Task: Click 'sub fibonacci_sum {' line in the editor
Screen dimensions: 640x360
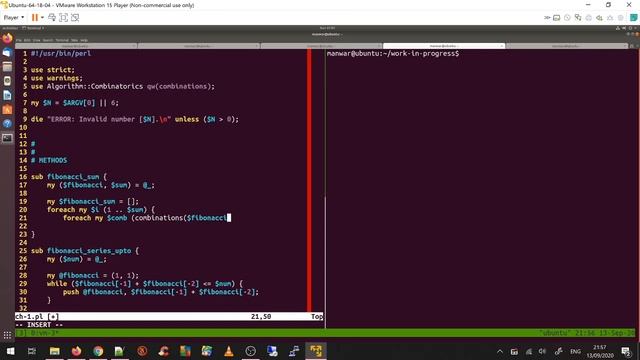Action: (69, 177)
